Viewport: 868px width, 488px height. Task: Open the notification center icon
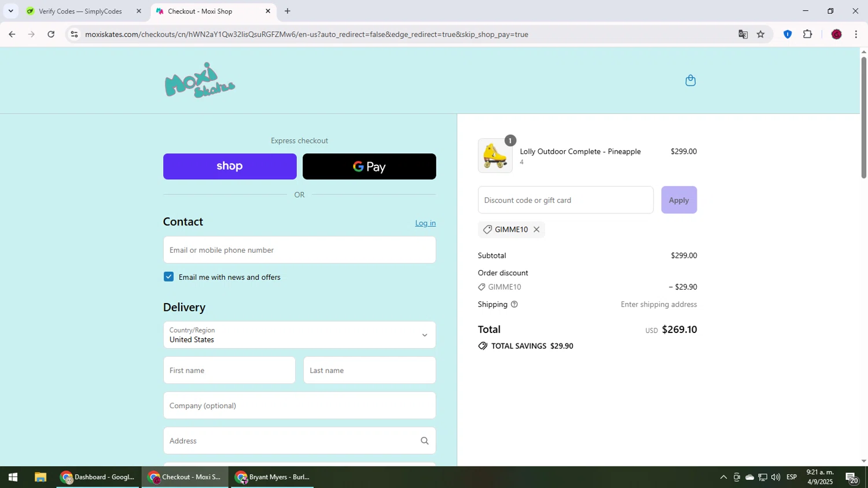852,478
